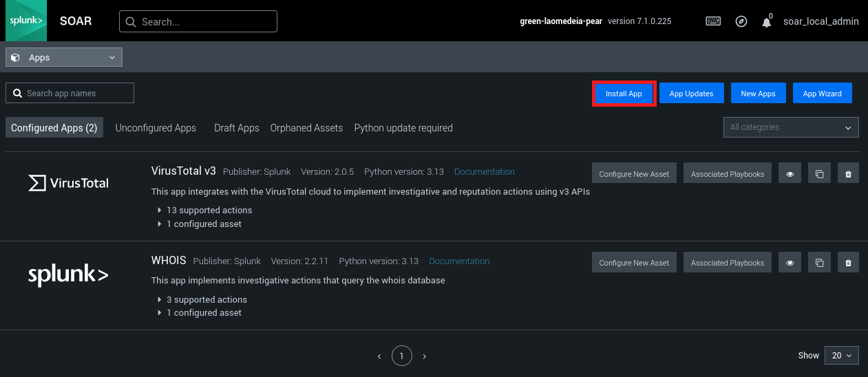Click the compass guide icon
Viewport: 868px width, 377px height.
click(x=741, y=21)
